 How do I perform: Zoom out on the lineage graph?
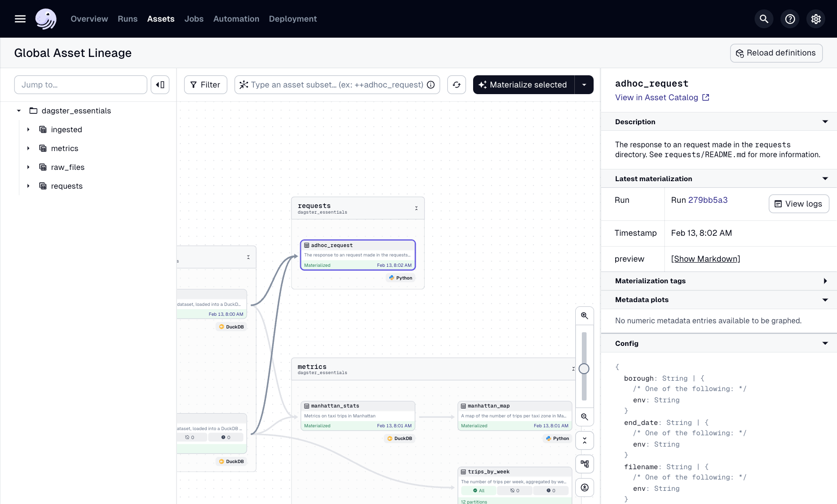pyautogui.click(x=585, y=417)
